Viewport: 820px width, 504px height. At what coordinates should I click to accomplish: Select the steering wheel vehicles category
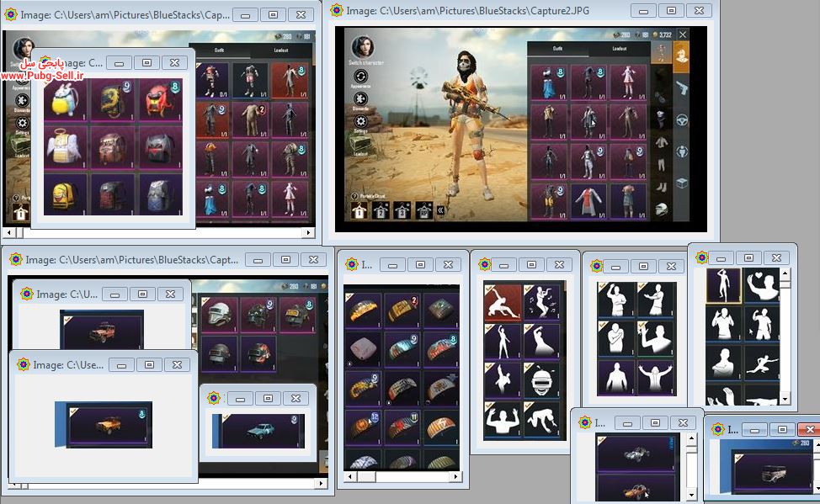(x=682, y=120)
